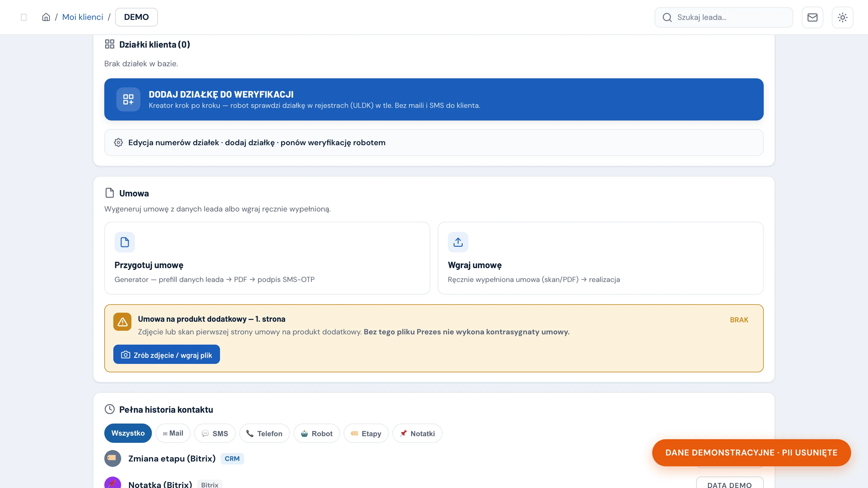The image size is (868, 488).
Task: Click Umowa na produkt dodatkowy heading
Action: pos(212,319)
